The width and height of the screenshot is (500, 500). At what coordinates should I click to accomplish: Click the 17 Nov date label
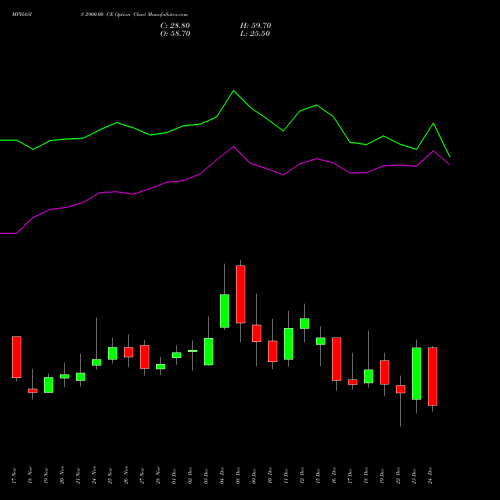(x=14, y=476)
